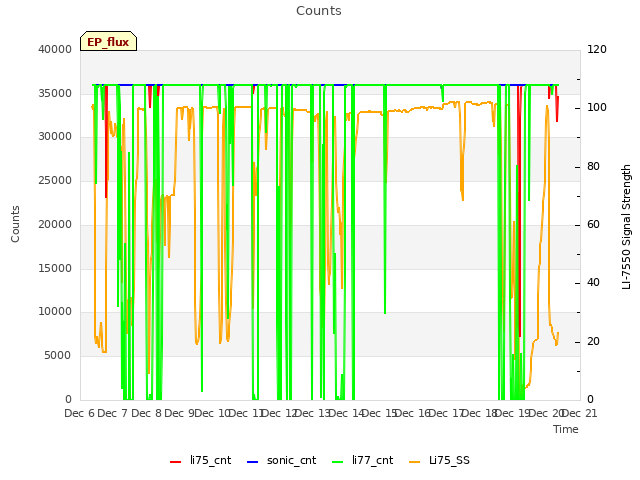Screen dimensions: 640x480
Task: Click the 40000 left axis tick label
Action: (x=55, y=49)
